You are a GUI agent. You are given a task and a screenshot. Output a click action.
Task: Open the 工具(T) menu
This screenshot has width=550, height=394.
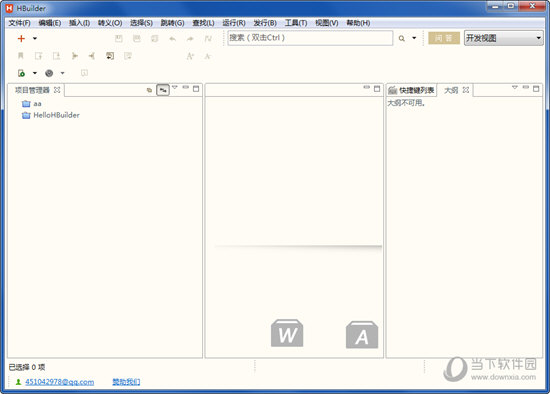[296, 23]
